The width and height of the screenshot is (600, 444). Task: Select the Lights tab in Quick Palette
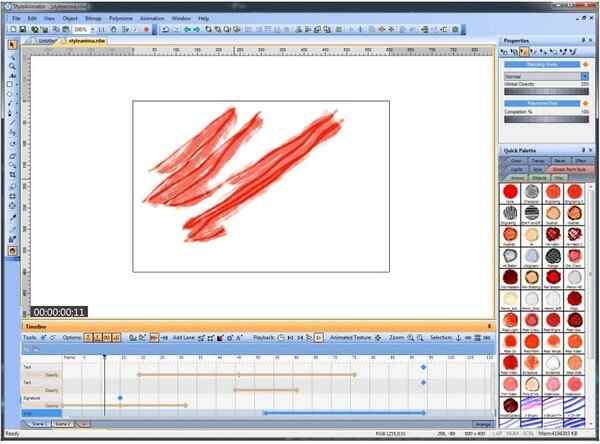(x=516, y=169)
